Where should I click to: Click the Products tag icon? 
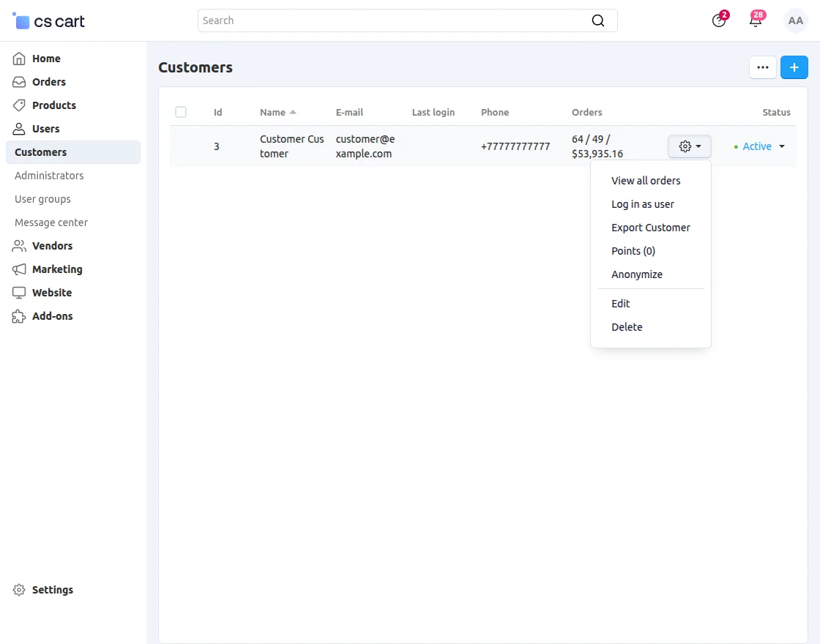20,105
